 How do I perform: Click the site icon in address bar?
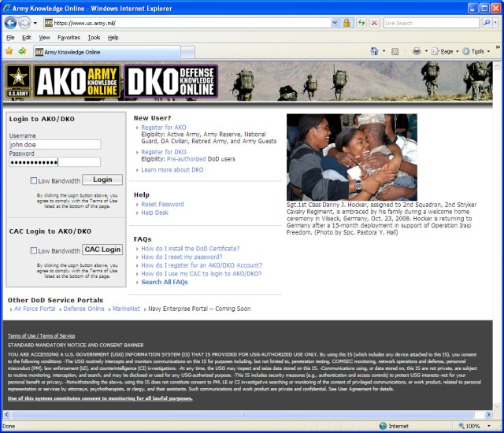[49, 23]
